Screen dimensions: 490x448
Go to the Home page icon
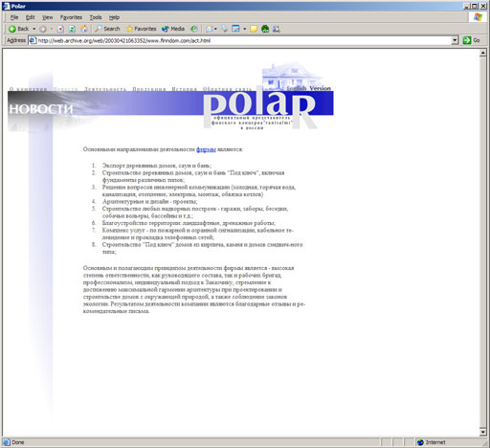[x=84, y=29]
